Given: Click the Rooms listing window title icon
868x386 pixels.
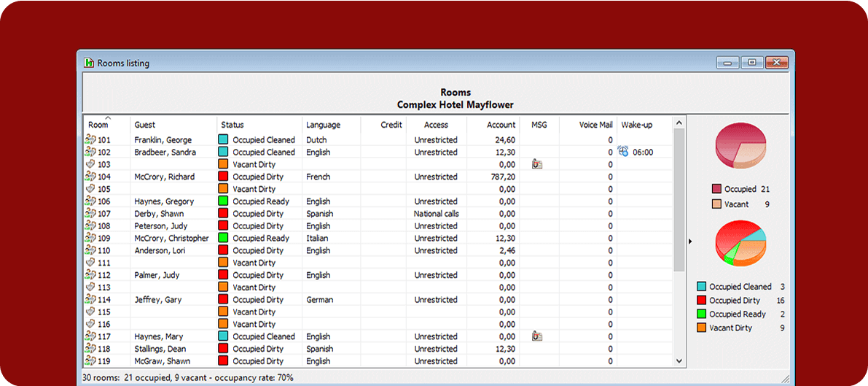Looking at the screenshot, I should coord(90,63).
